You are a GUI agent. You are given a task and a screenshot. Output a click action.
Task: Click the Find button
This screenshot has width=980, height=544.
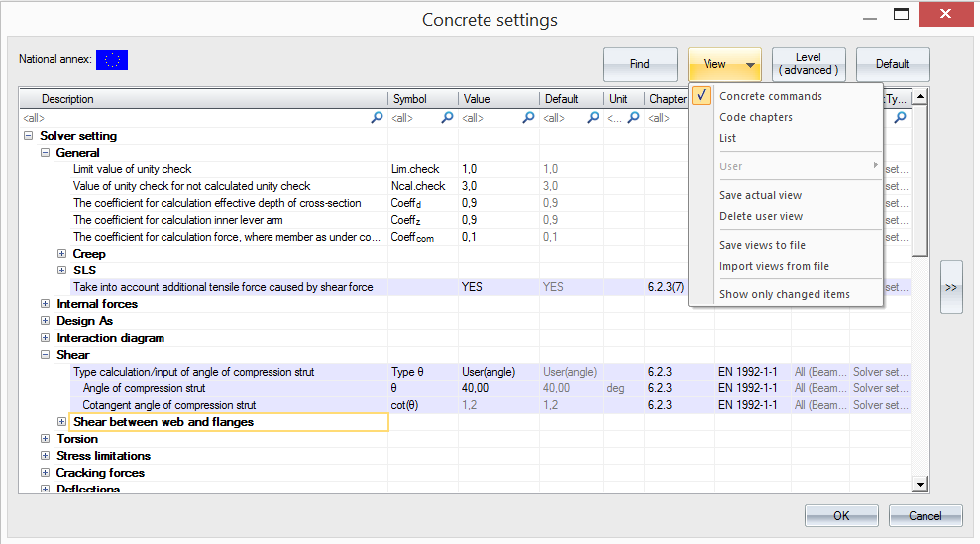point(640,64)
